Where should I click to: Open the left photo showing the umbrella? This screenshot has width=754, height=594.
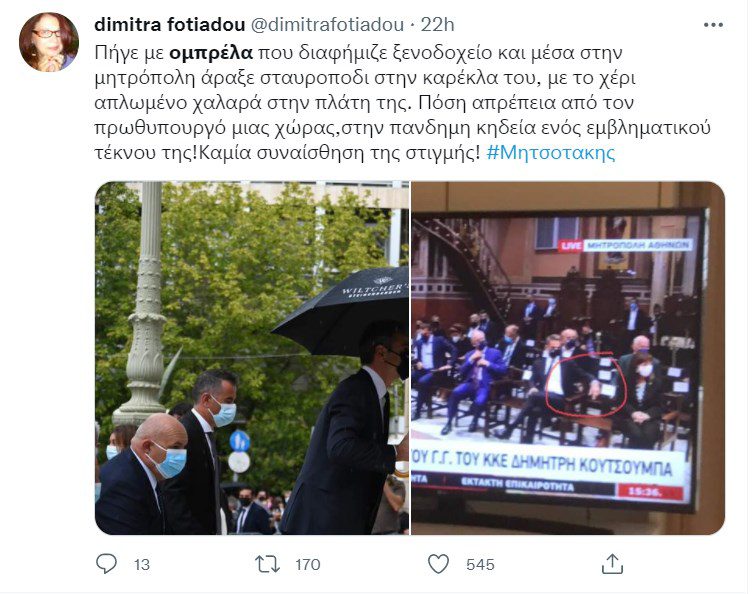point(252,358)
